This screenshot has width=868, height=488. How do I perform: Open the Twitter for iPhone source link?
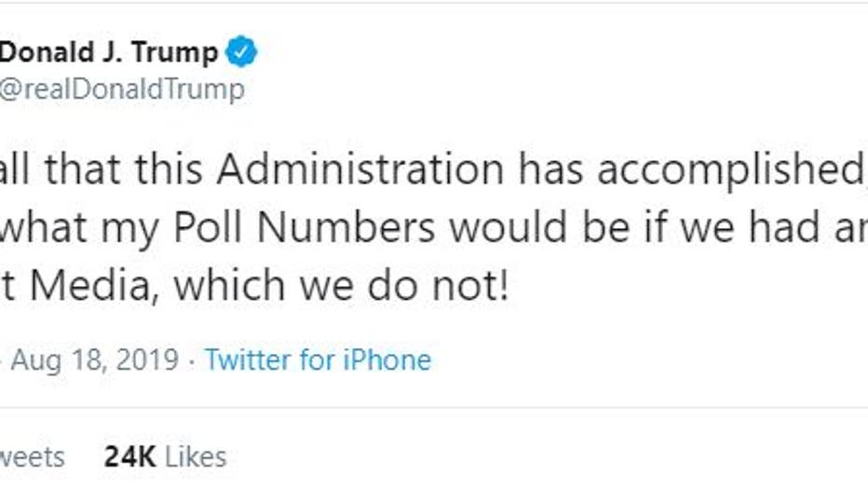coord(318,360)
